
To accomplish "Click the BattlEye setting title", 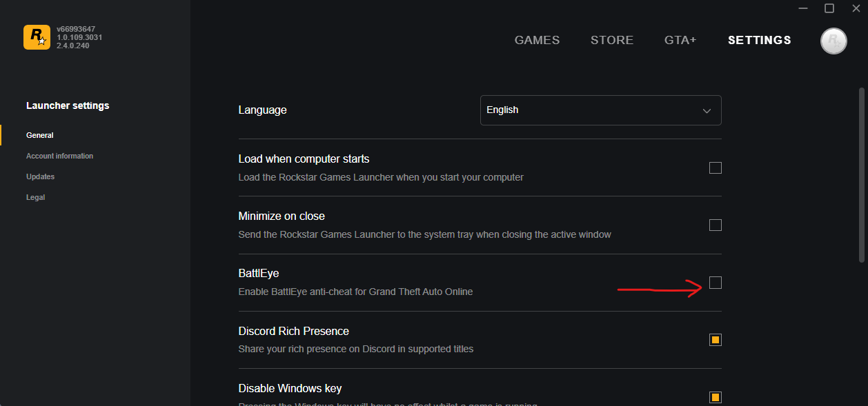I will (259, 274).
